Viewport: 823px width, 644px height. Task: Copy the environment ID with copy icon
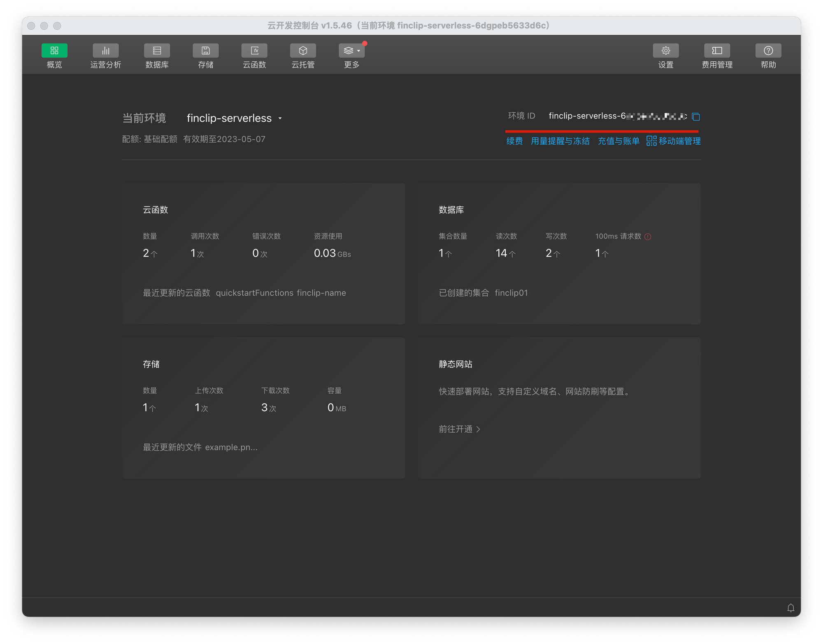click(696, 117)
